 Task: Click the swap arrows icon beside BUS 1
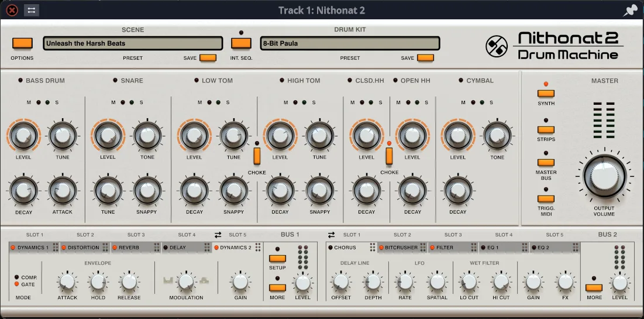[218, 235]
